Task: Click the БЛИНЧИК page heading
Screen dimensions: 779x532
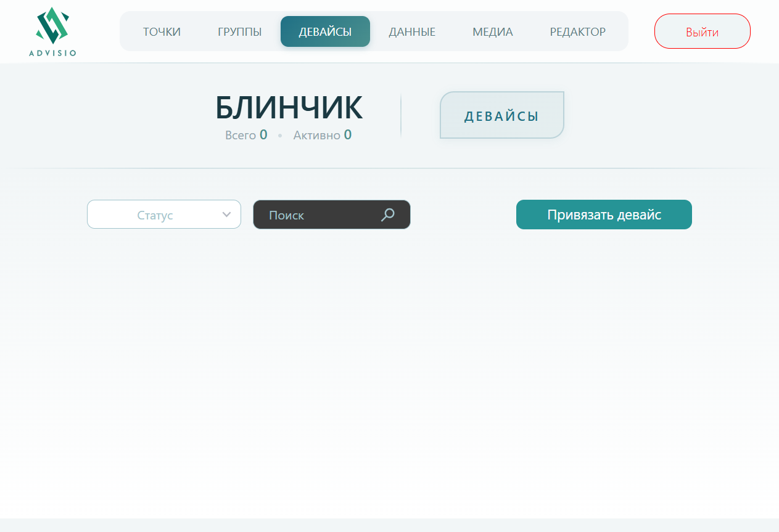Action: point(289,107)
